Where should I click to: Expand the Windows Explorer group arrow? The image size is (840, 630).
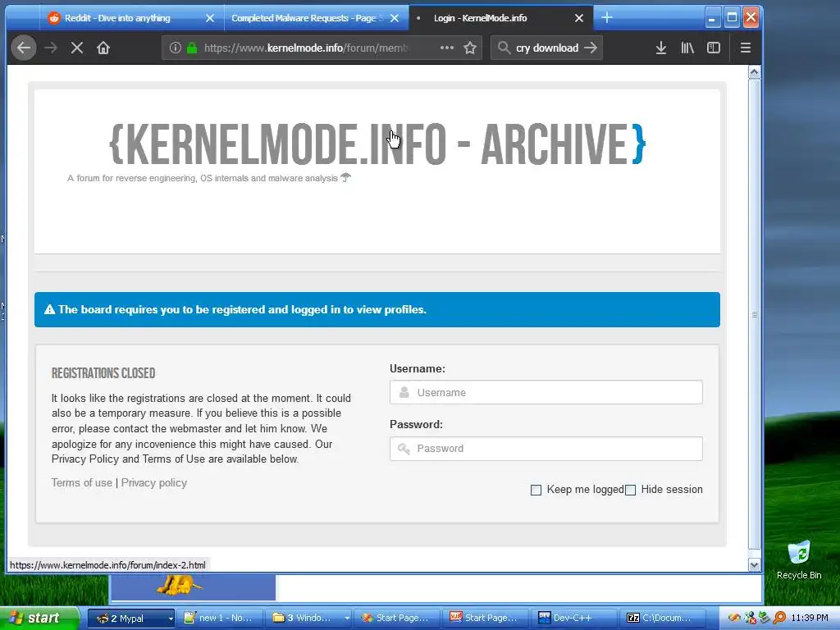click(x=347, y=619)
